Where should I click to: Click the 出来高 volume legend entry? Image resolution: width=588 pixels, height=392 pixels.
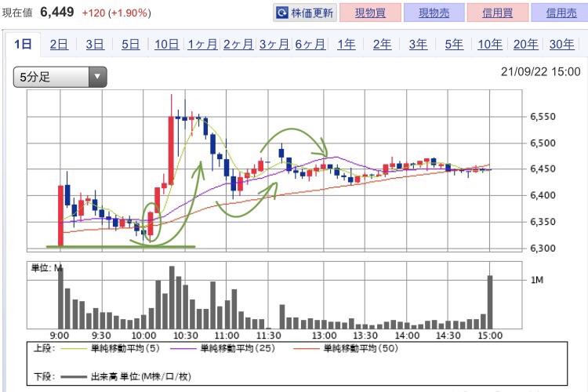125,376
